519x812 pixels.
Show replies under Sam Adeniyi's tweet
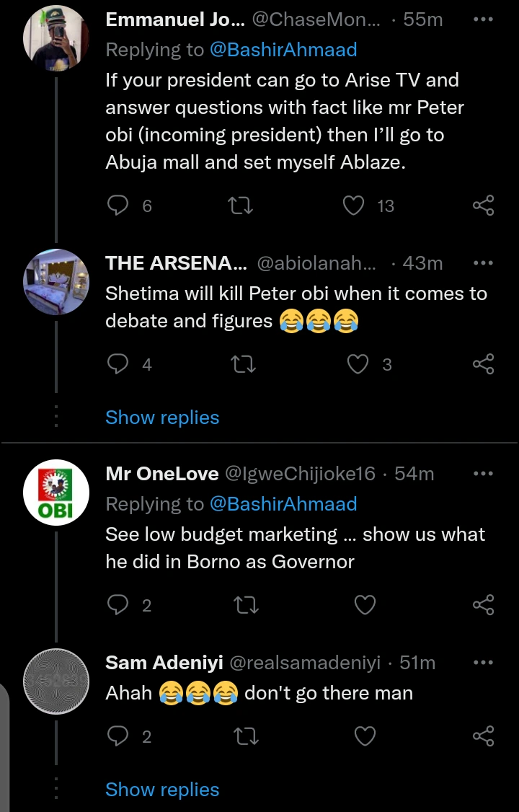pyautogui.click(x=162, y=789)
